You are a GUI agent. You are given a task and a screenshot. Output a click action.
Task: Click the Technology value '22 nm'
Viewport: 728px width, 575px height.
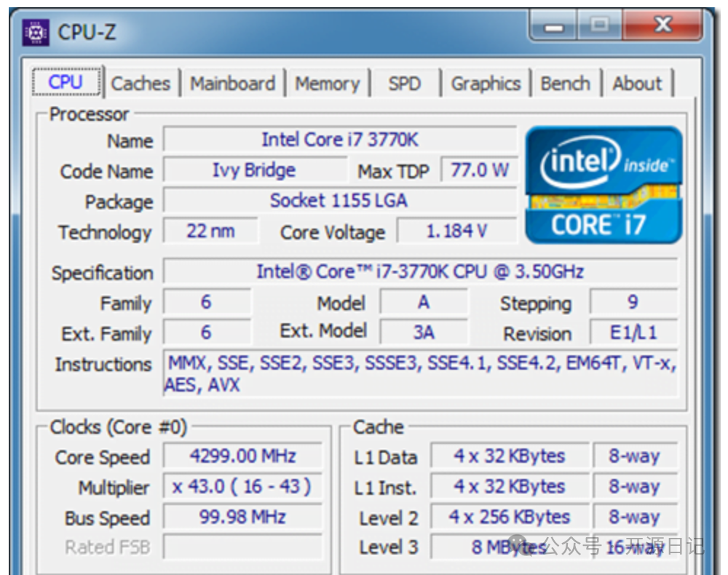tap(211, 231)
